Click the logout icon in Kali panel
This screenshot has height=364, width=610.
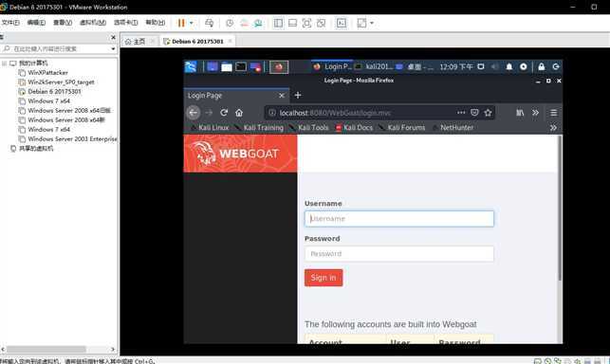[x=556, y=67]
